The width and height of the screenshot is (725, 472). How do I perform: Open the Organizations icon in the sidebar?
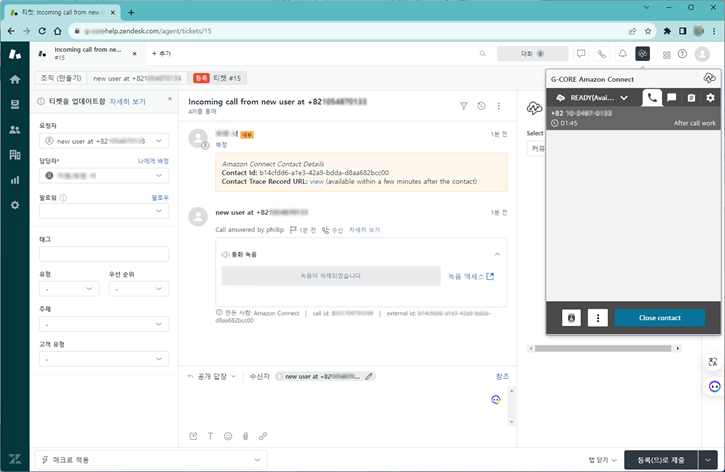coord(15,154)
